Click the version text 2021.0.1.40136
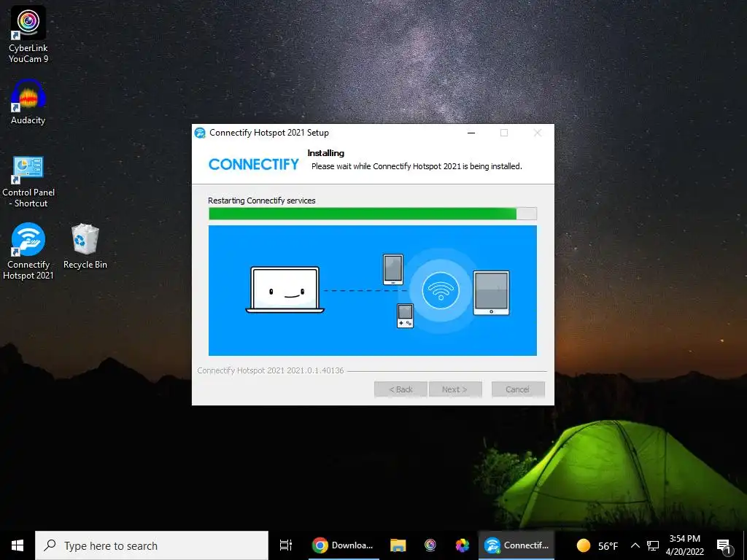Image resolution: width=747 pixels, height=560 pixels. [315, 370]
